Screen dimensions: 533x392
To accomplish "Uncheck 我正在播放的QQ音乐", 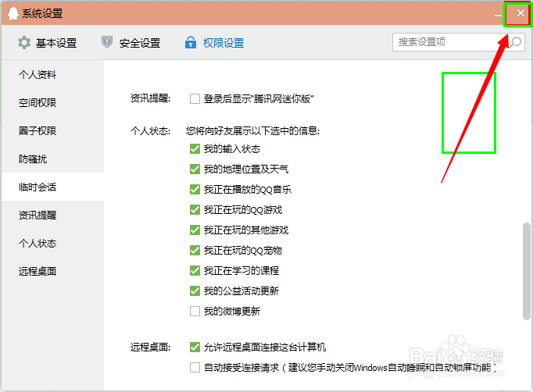I will tap(195, 189).
